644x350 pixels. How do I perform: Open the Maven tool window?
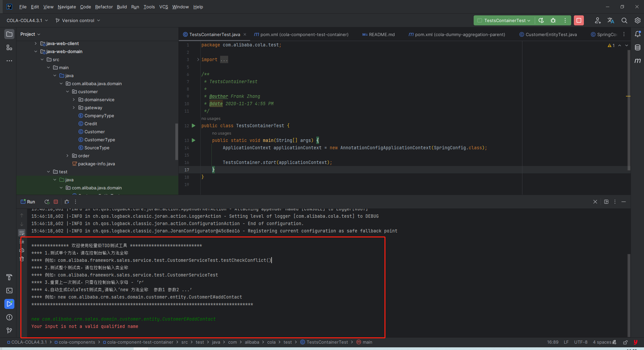click(638, 61)
